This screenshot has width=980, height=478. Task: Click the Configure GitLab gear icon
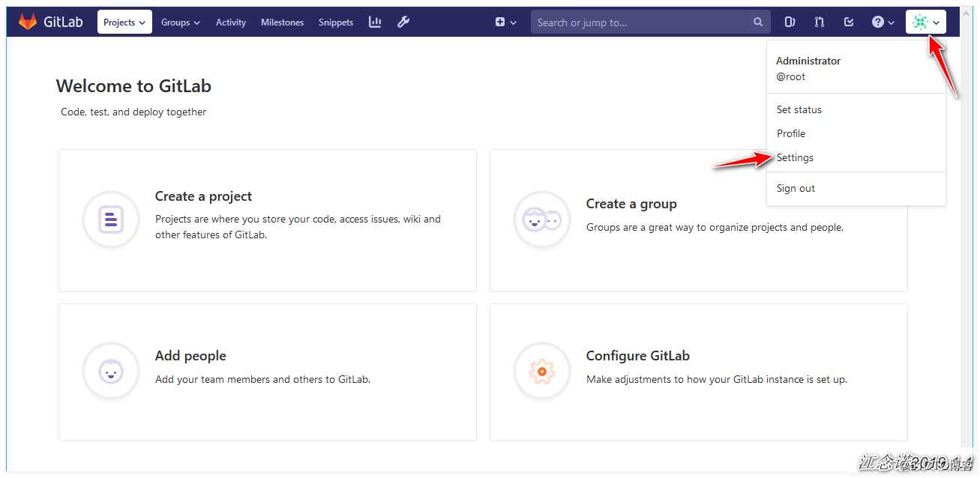[541, 371]
